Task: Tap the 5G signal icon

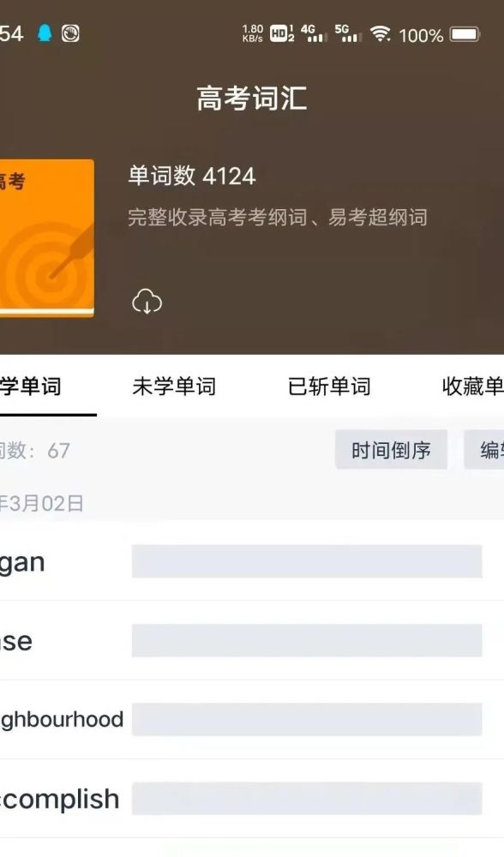Action: 348,34
